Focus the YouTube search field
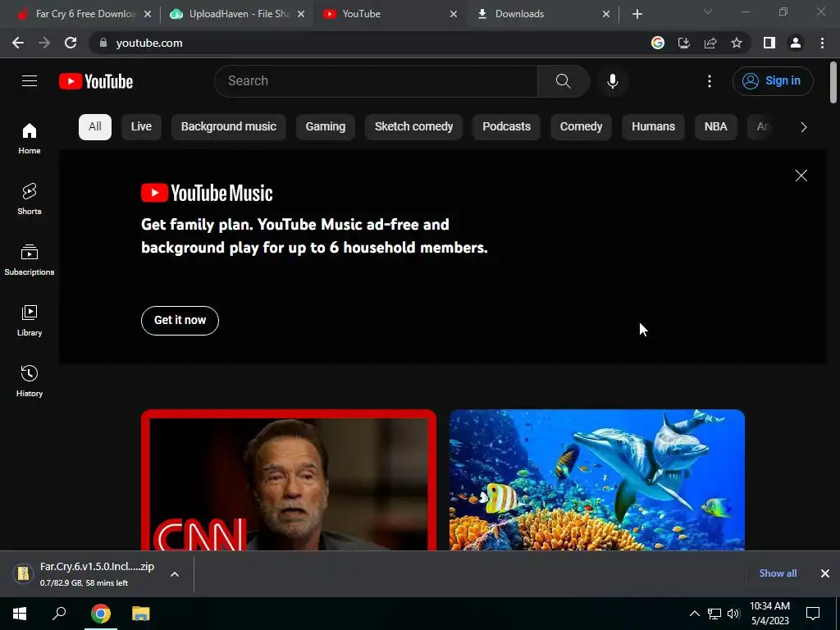The height and width of the screenshot is (630, 840). click(x=376, y=81)
